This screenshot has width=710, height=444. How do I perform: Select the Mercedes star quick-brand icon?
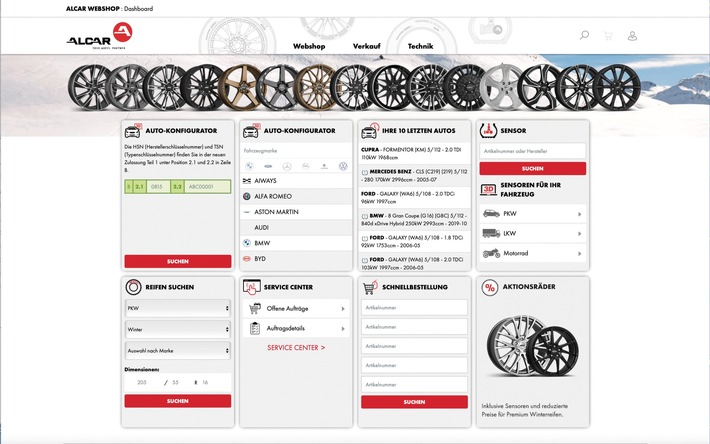pyautogui.click(x=287, y=166)
